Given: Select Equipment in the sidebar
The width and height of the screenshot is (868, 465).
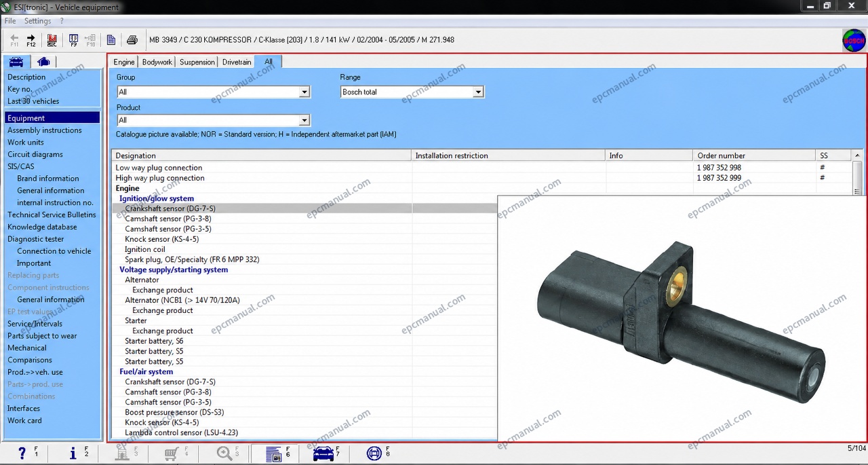Looking at the screenshot, I should [52, 118].
